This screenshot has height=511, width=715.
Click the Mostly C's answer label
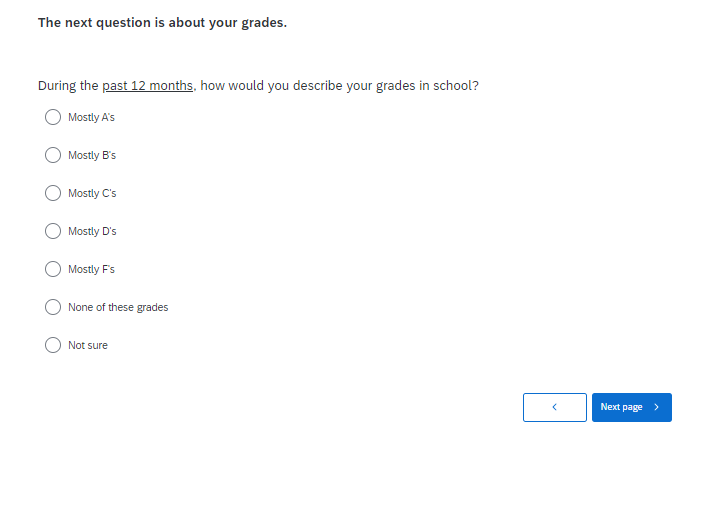(x=92, y=193)
